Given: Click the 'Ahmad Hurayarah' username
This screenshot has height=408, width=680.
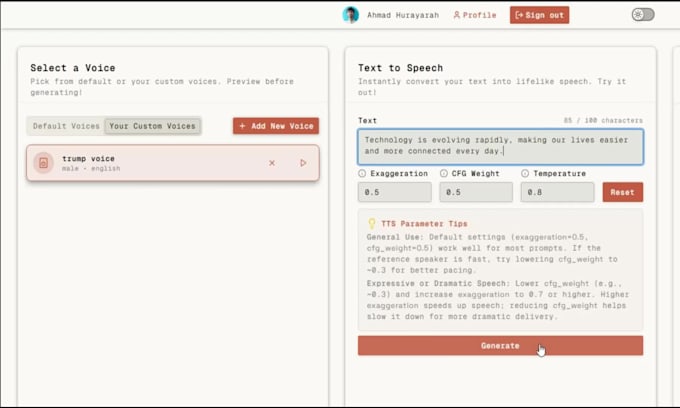Looking at the screenshot, I should 403,15.
